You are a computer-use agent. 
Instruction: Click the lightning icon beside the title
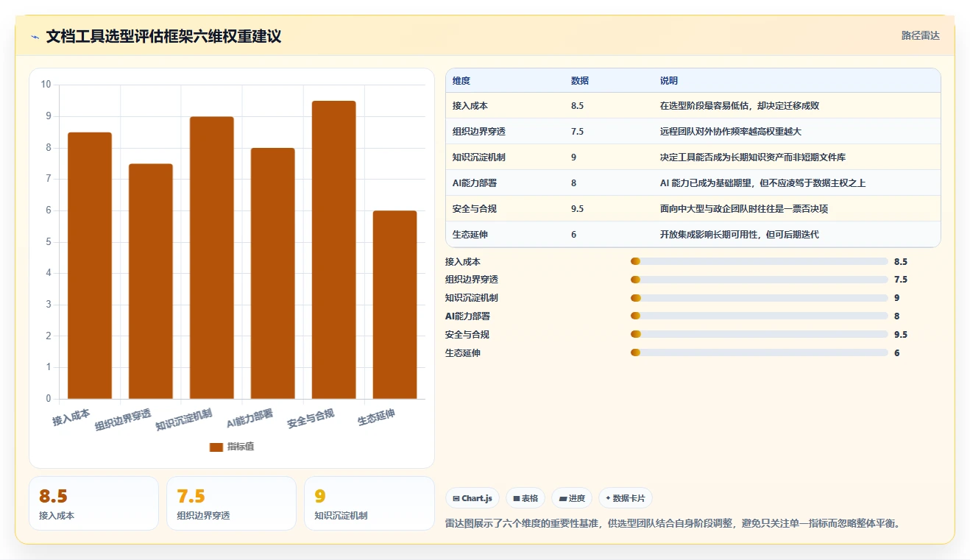click(x=35, y=37)
